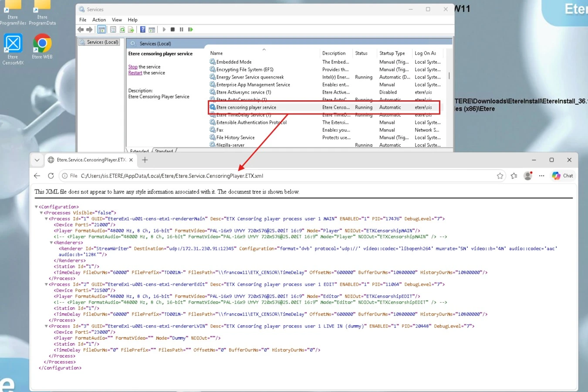Select Energy Server Service queencreek row
This screenshot has width=588, height=392.
click(x=325, y=77)
